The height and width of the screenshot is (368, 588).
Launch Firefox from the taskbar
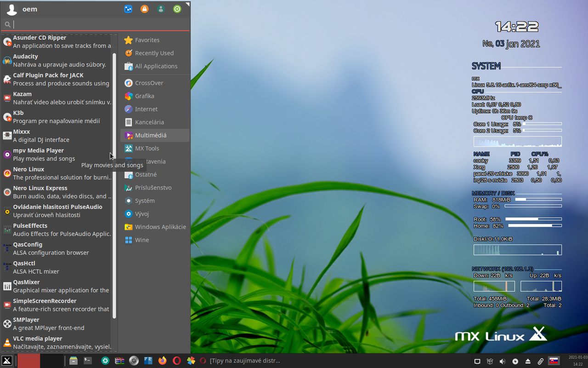click(x=162, y=361)
